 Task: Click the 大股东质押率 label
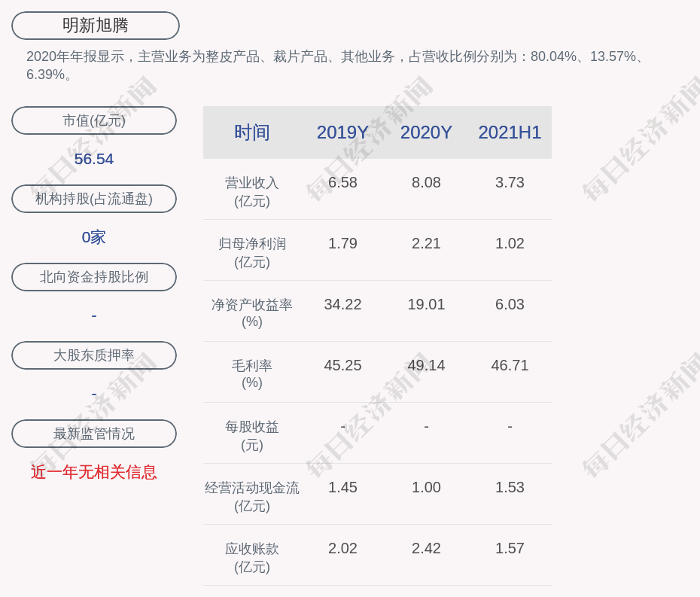(94, 355)
